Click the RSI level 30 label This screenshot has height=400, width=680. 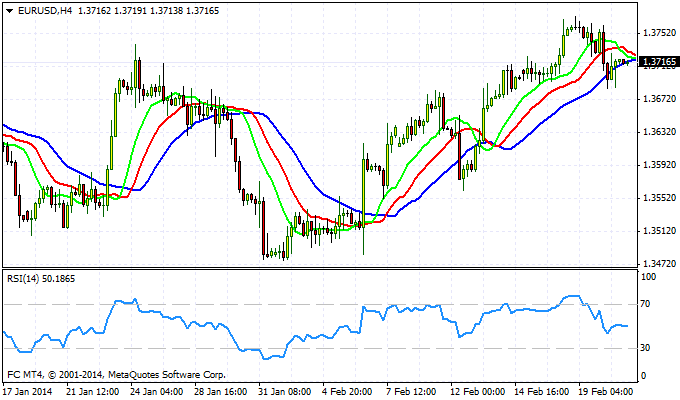646,348
